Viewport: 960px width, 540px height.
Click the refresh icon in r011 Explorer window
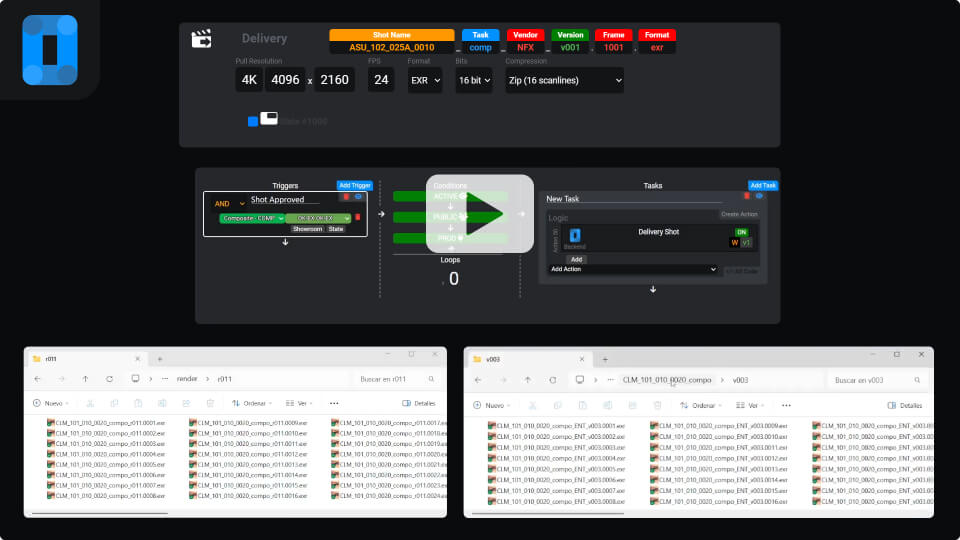[x=109, y=379]
